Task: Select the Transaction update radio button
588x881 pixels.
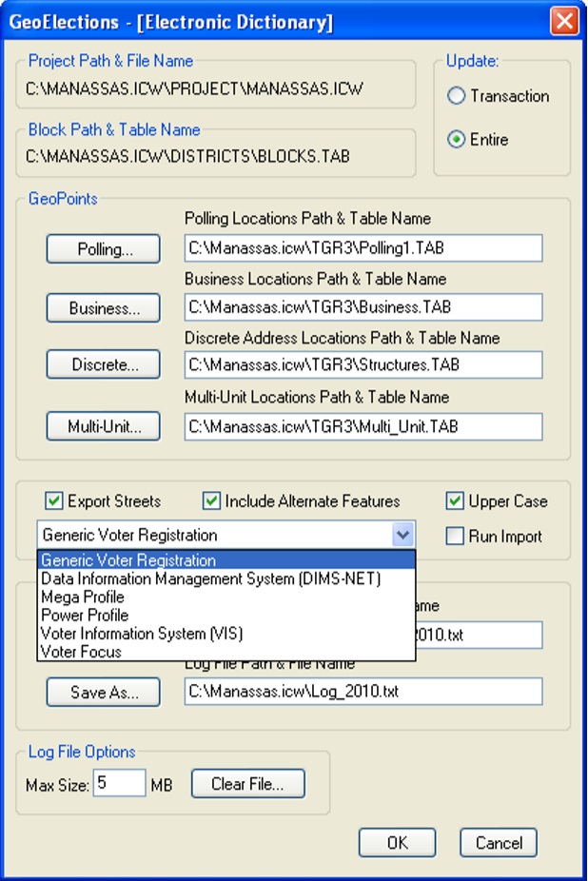Action: [457, 96]
